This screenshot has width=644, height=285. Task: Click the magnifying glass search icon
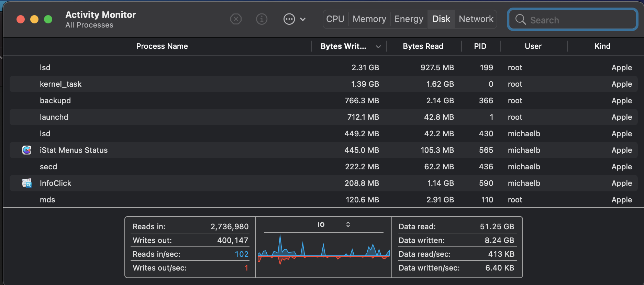pyautogui.click(x=521, y=20)
